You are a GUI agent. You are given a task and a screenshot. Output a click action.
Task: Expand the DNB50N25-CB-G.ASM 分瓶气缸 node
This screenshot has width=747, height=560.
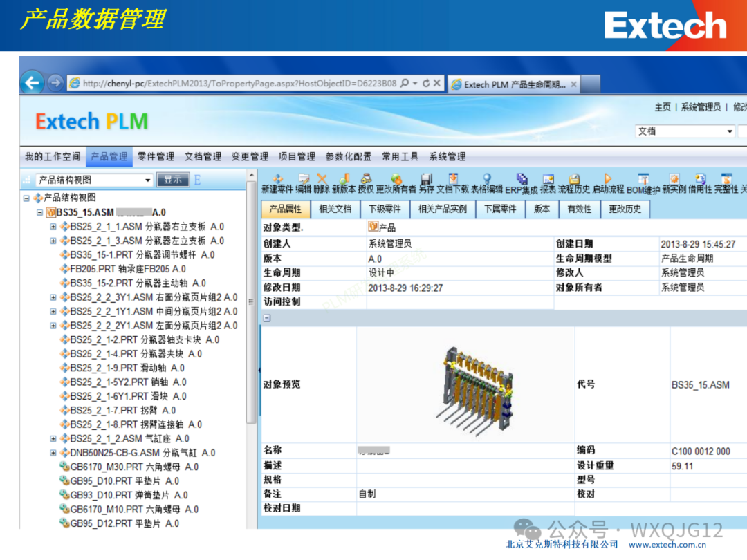[x=53, y=453]
